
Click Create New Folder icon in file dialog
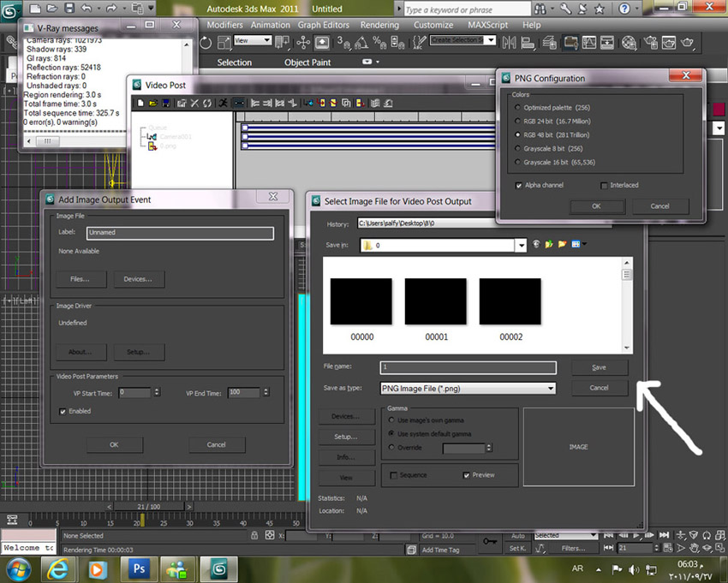pos(562,244)
